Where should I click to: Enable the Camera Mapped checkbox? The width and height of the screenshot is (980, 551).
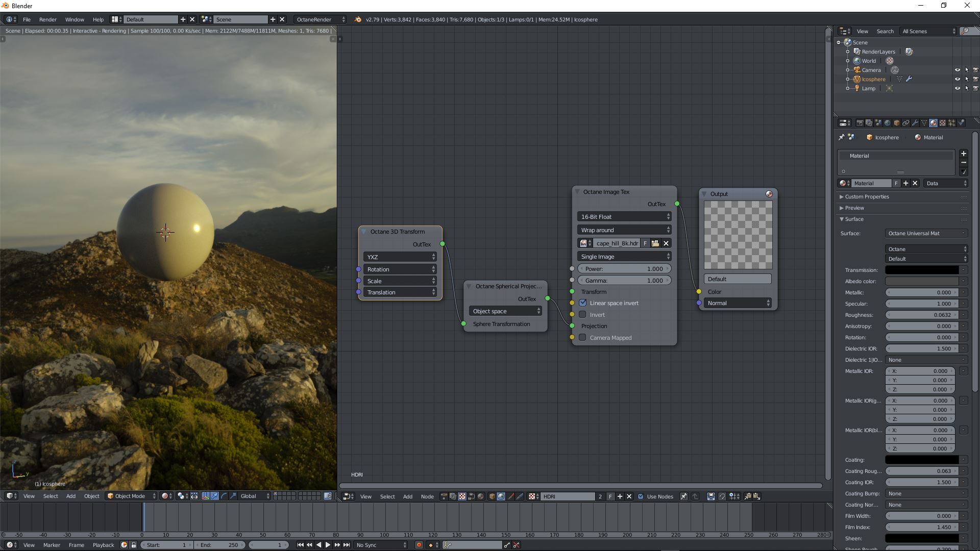pyautogui.click(x=583, y=338)
